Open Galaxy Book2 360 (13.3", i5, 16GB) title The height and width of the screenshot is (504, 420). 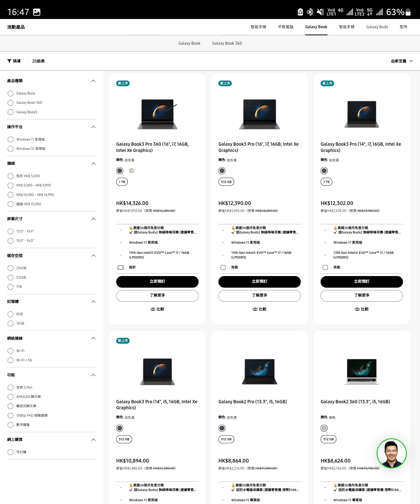pyautogui.click(x=355, y=402)
